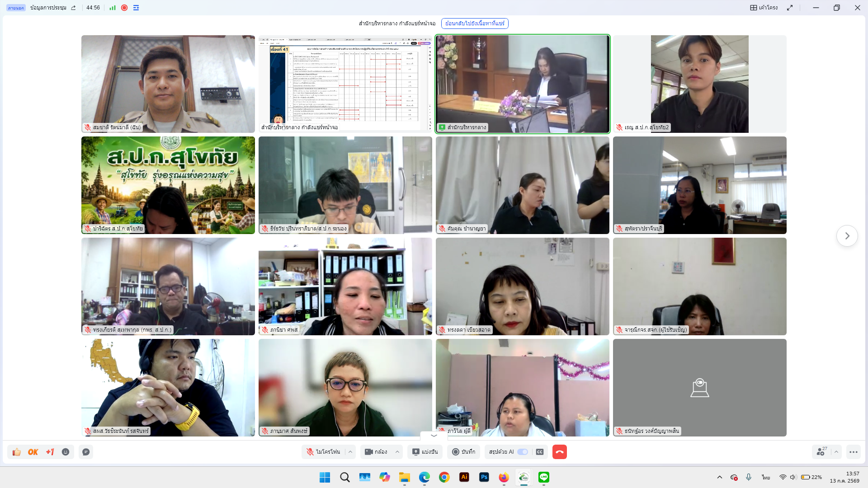868x488 pixels.
Task: Click muted mic icon on ภานุมาศ tile
Action: 265,431
